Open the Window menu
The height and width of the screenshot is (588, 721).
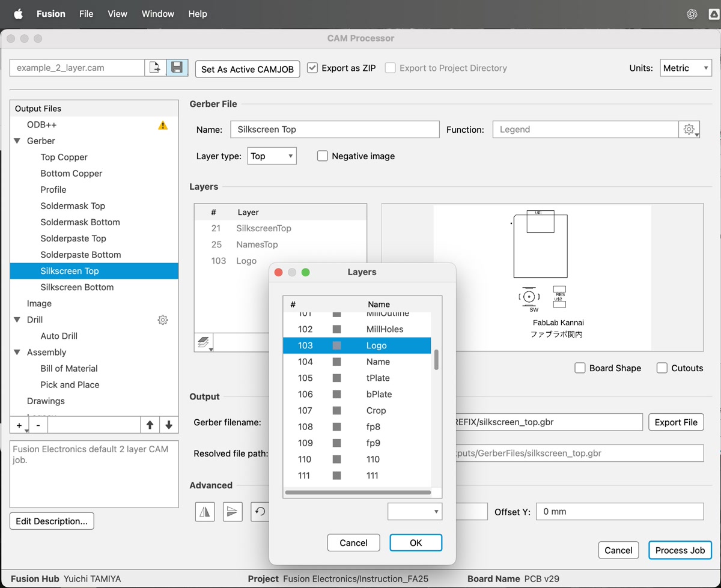pos(157,14)
